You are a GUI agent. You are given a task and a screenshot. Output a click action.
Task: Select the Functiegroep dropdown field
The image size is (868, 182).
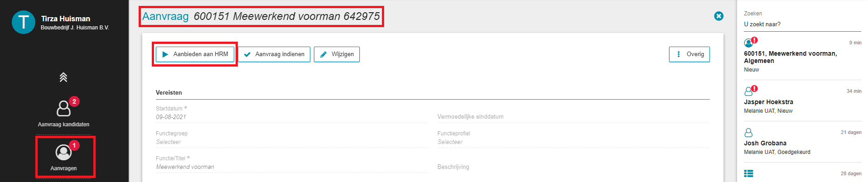pos(292,142)
